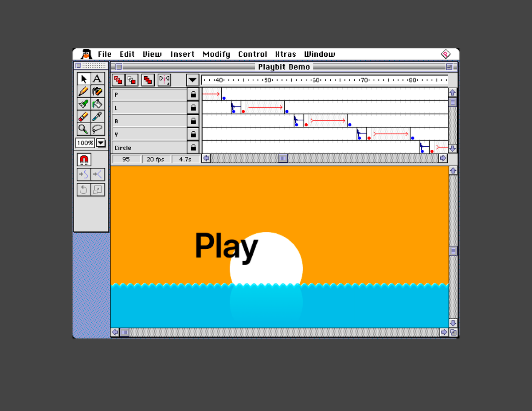Select the Lasso tool
The width and height of the screenshot is (532, 411).
(98, 129)
